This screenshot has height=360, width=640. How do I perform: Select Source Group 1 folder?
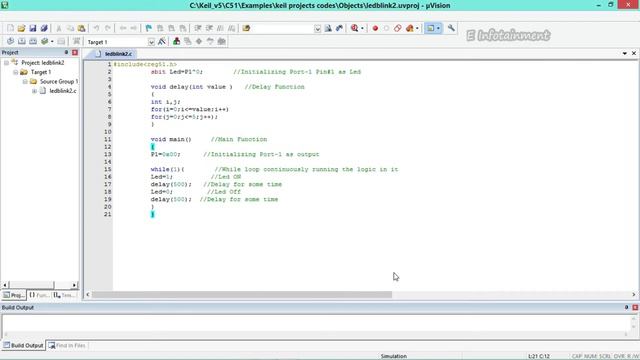(x=58, y=82)
